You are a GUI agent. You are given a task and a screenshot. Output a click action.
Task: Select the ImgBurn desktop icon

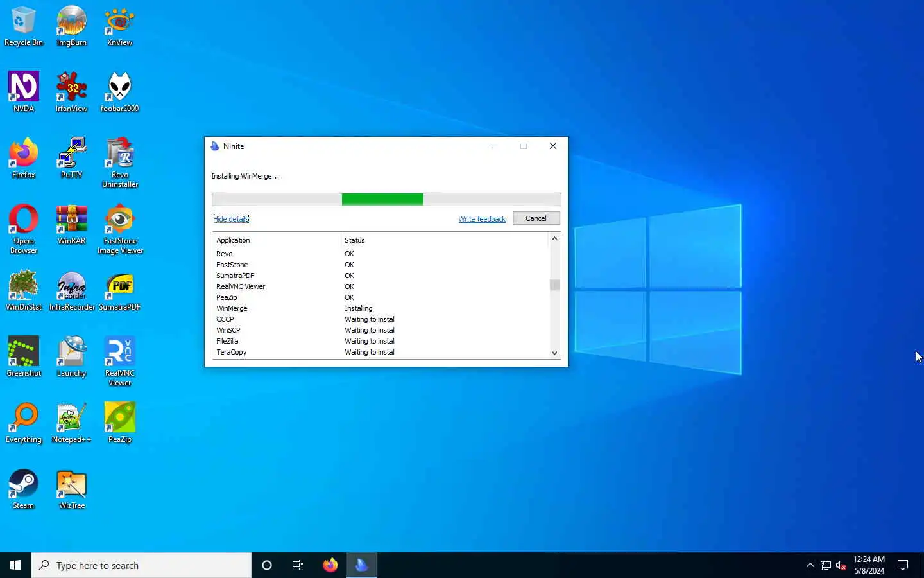coord(71,26)
